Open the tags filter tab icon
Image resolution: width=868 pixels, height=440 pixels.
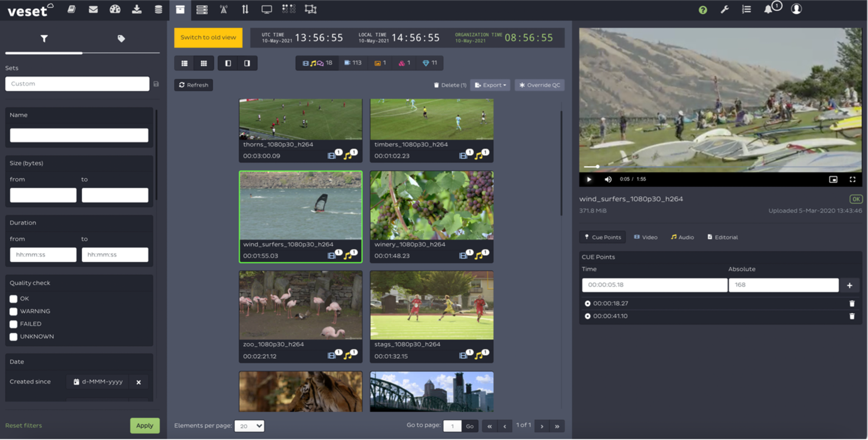click(x=121, y=39)
